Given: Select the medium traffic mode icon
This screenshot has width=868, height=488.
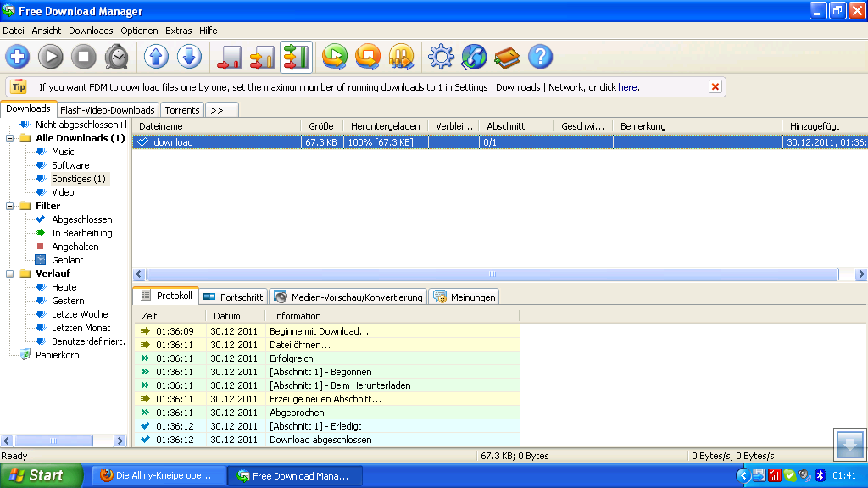Looking at the screenshot, I should (263, 57).
